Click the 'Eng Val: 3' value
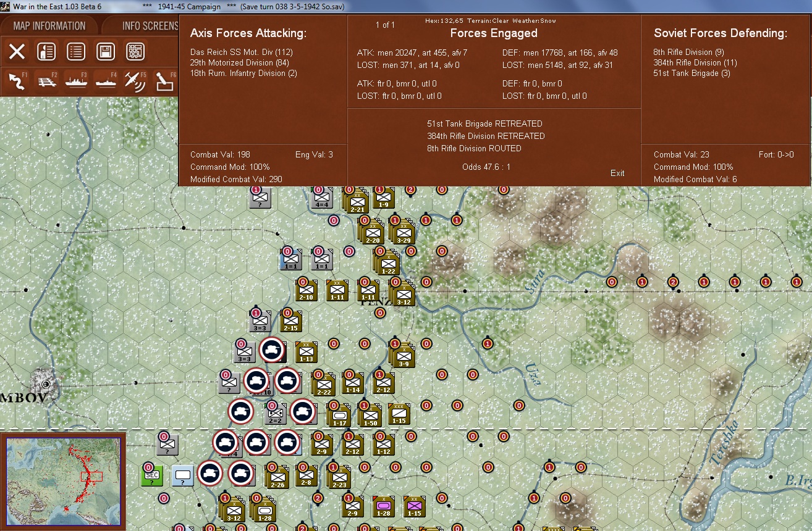Screen dimensions: 812x531 pos(315,154)
